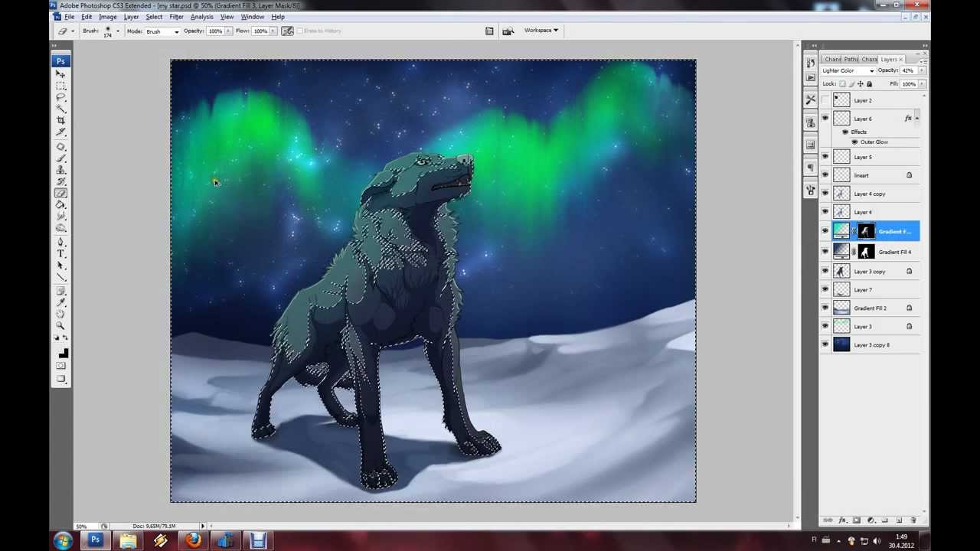Click Add layer mask icon

[856, 520]
